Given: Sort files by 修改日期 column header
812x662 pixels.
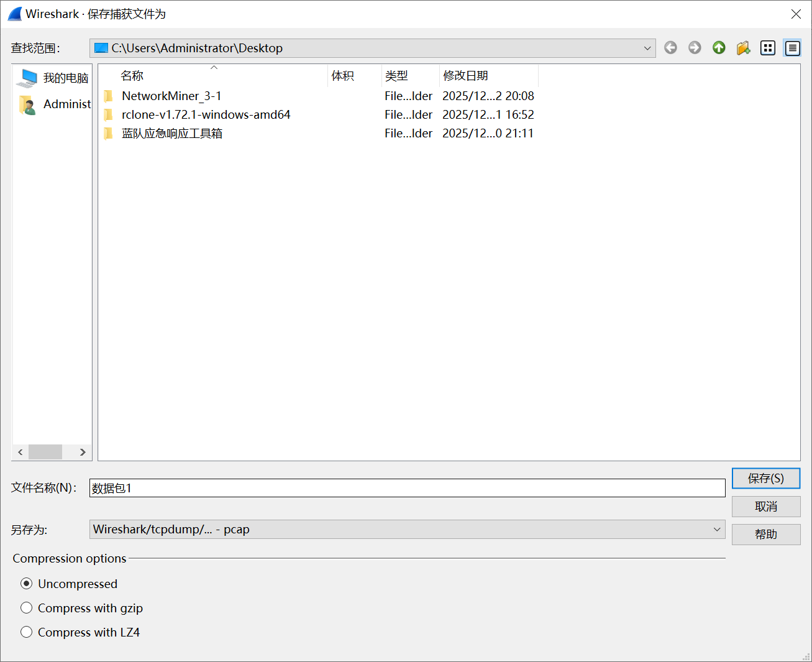Looking at the screenshot, I should click(x=489, y=76).
